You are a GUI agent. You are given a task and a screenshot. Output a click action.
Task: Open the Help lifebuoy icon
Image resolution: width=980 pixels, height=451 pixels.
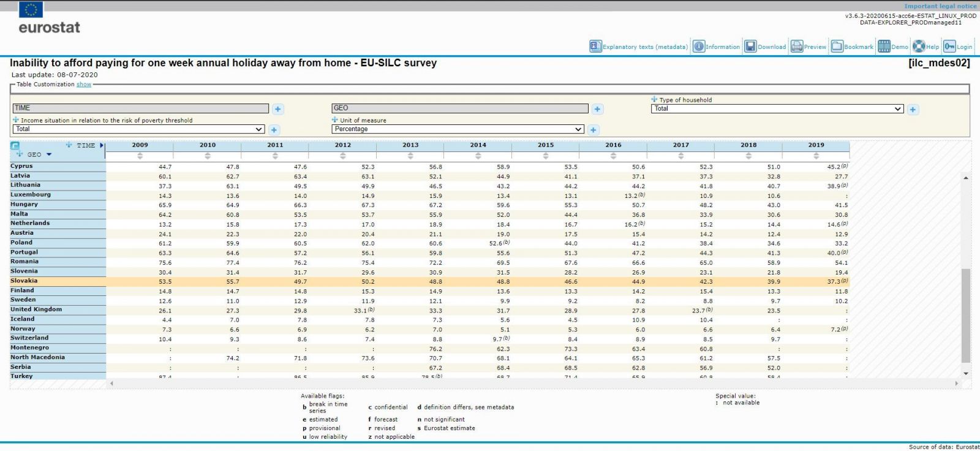point(919,47)
